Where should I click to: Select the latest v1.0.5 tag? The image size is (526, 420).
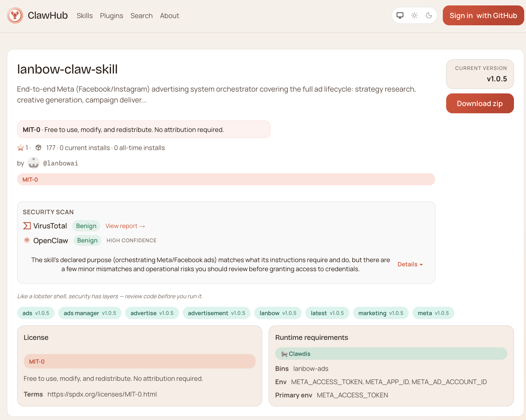click(x=327, y=313)
